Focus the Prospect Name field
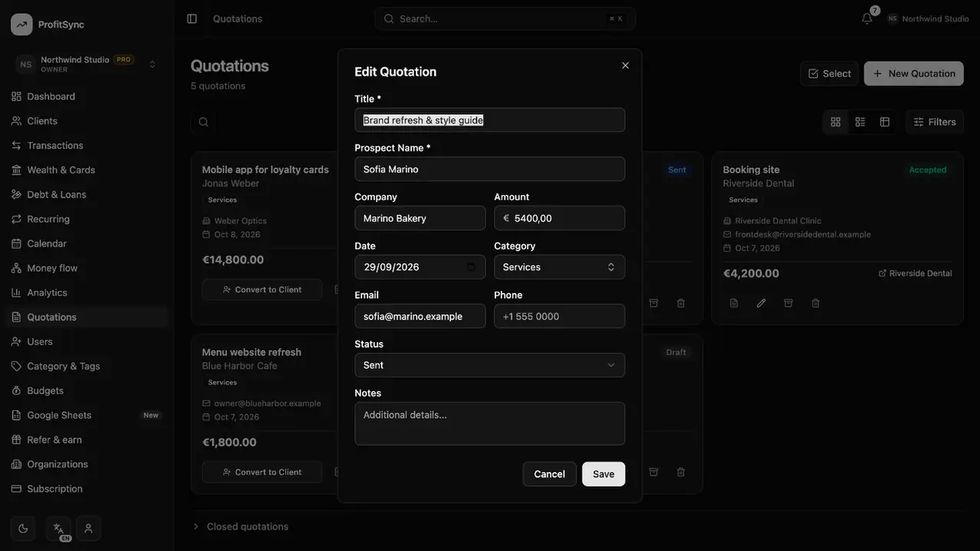This screenshot has height=551, width=980. 490,169
